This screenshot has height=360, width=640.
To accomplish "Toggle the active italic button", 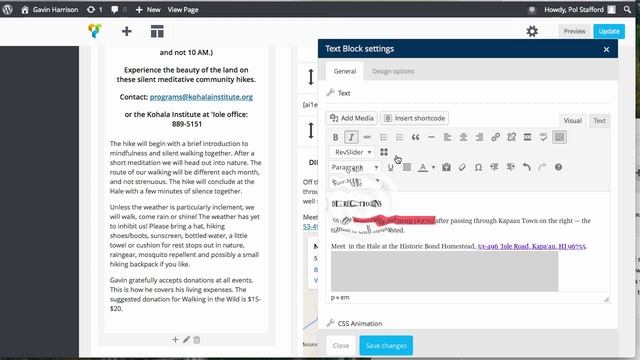I will 351,137.
